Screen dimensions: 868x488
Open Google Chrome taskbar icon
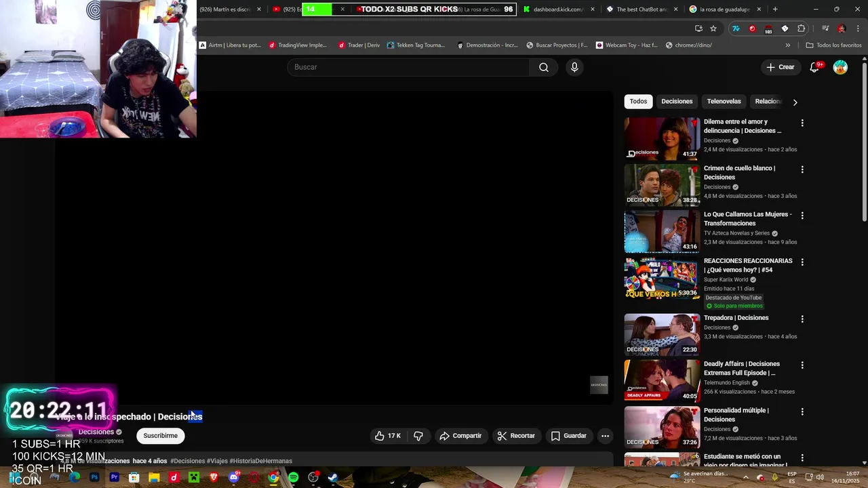point(273,478)
